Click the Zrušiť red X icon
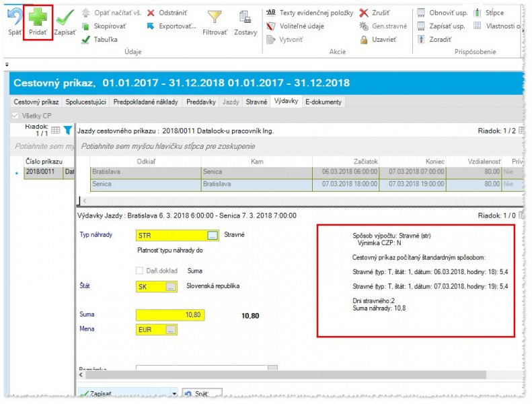 [x=364, y=13]
